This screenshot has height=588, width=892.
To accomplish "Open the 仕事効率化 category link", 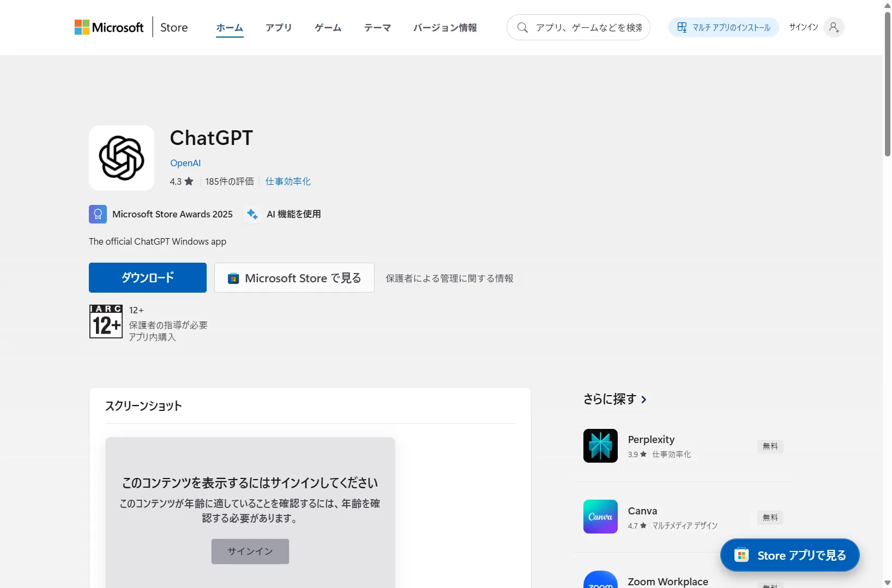I will point(288,181).
